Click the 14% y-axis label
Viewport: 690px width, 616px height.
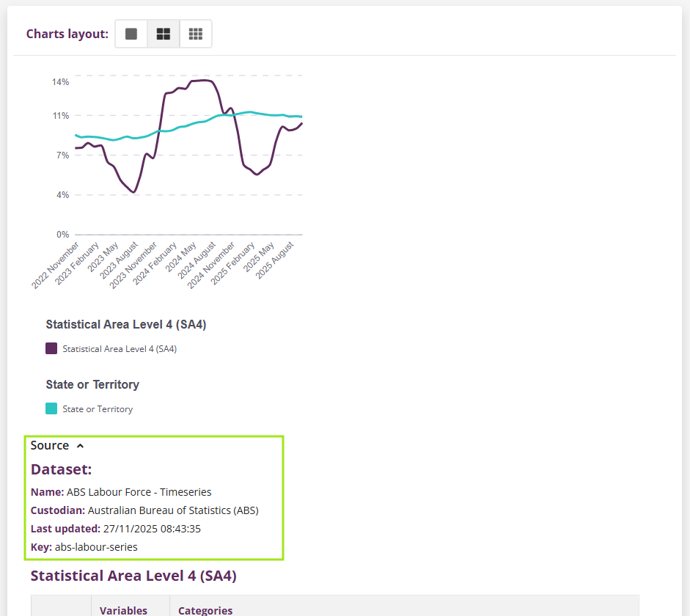(x=60, y=82)
